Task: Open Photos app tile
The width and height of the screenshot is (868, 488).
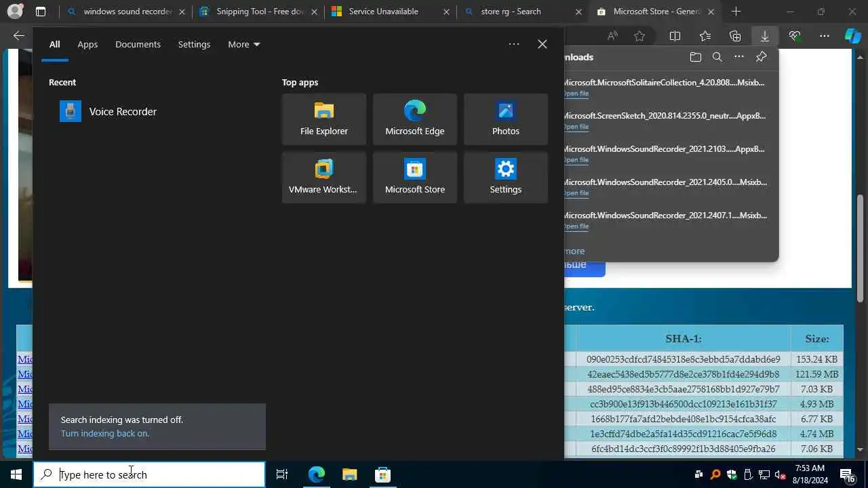Action: [x=506, y=119]
